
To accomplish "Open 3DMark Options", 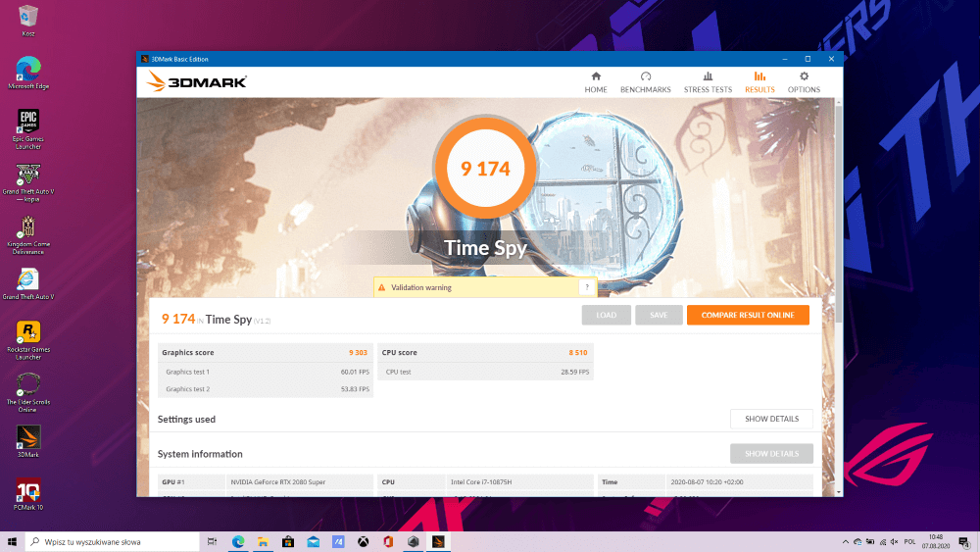I will (x=804, y=82).
